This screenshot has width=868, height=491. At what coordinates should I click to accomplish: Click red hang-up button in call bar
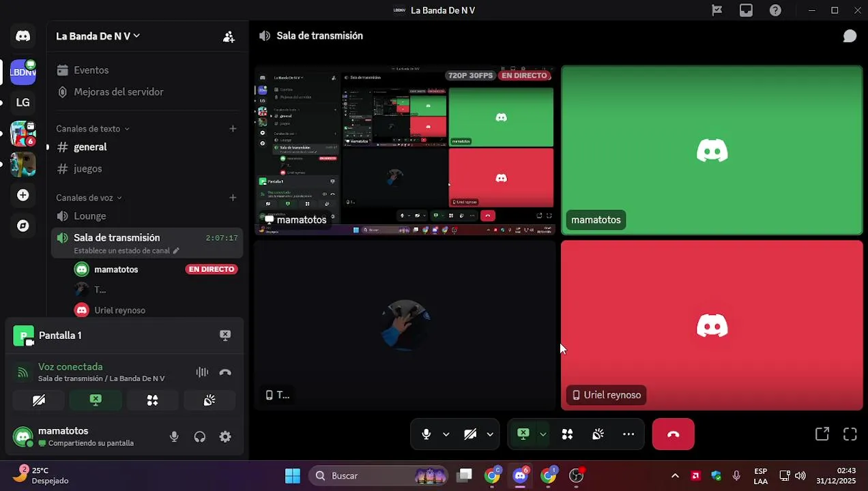pyautogui.click(x=674, y=434)
